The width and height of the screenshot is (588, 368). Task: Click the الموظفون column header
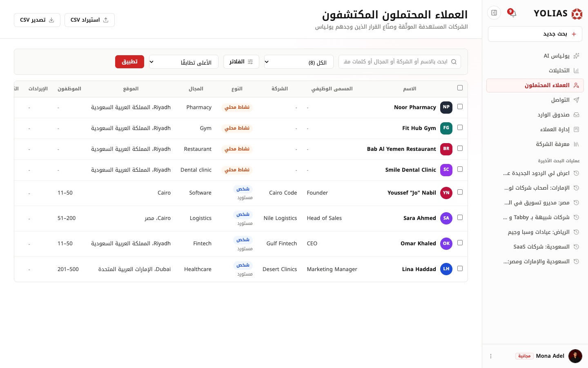69,89
